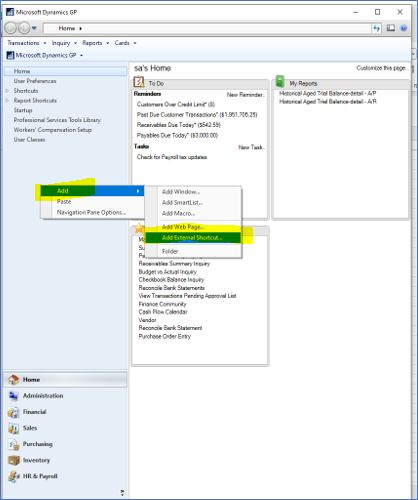Viewport: 418px width, 500px height.
Task: Open the Administration navigation icon
Action: (14, 396)
